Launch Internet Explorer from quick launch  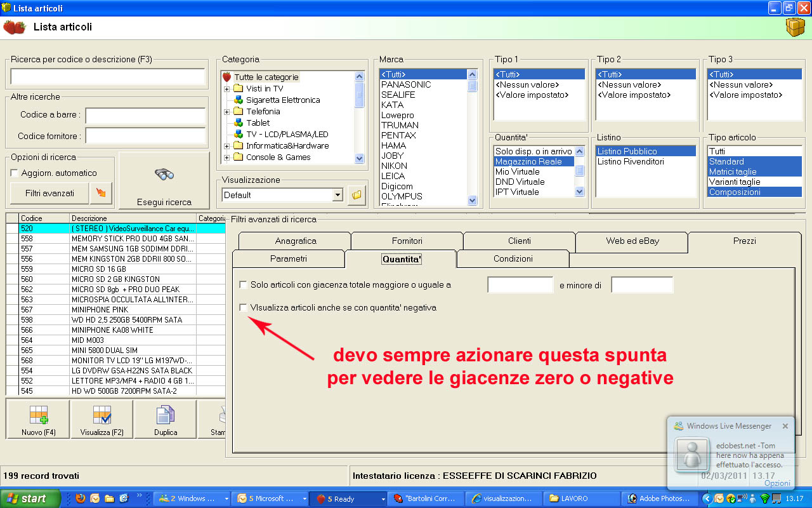124,498
